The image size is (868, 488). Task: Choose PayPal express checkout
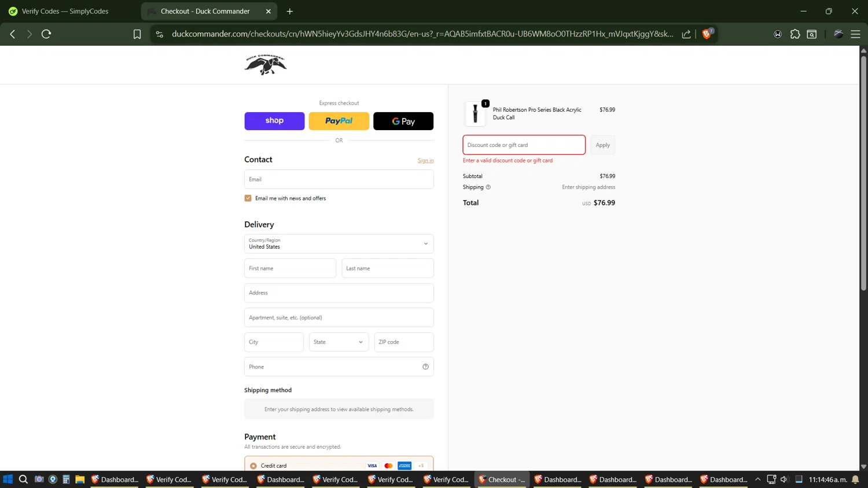click(339, 121)
